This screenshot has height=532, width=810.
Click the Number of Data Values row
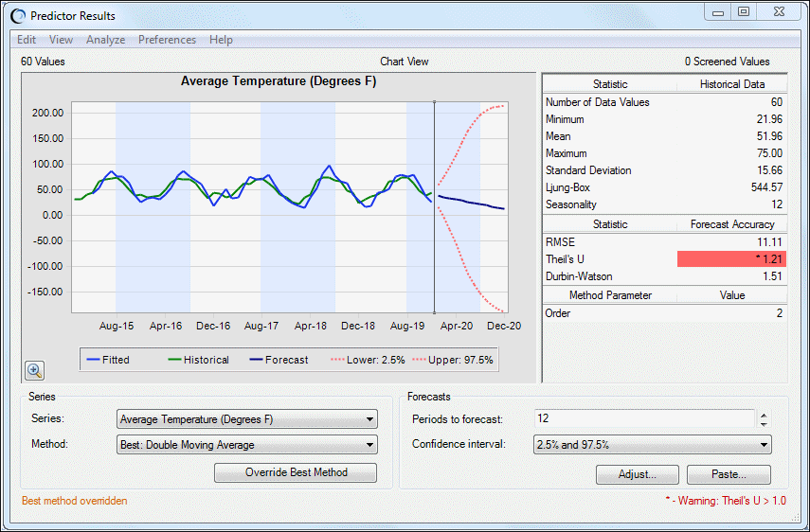pyautogui.click(x=664, y=102)
